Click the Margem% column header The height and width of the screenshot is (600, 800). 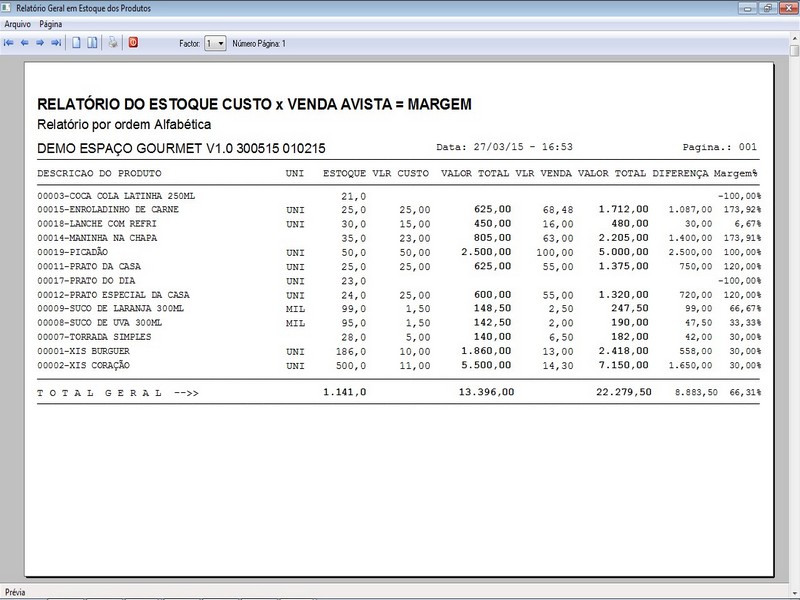tap(735, 173)
